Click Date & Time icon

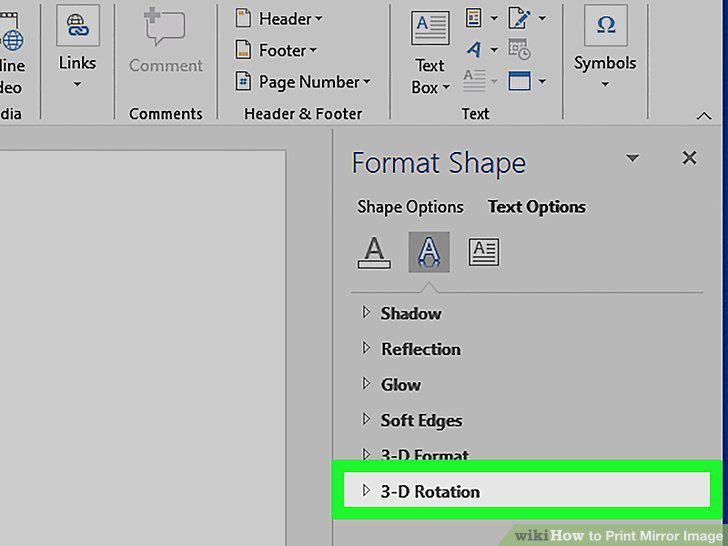(519, 49)
